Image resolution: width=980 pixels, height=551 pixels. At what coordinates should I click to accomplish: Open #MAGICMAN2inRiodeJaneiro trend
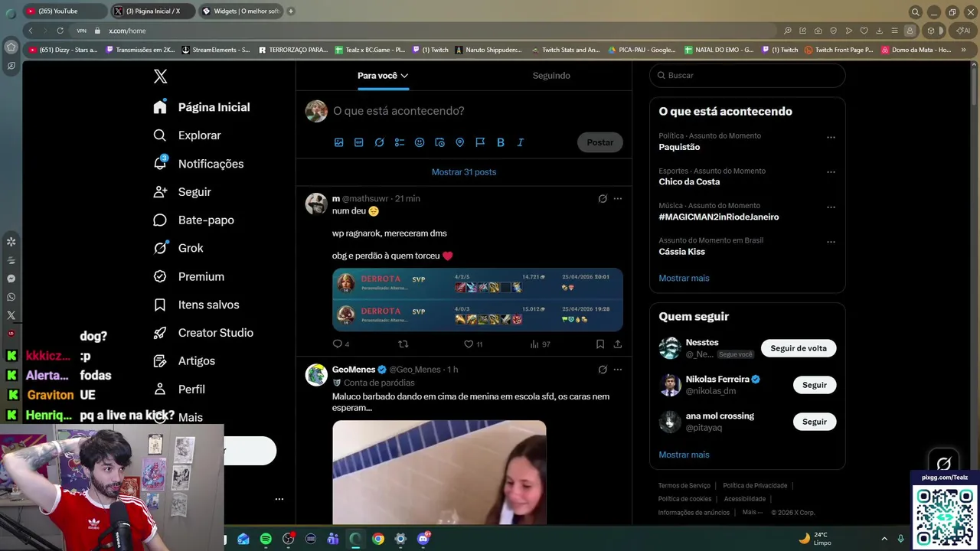coord(719,217)
